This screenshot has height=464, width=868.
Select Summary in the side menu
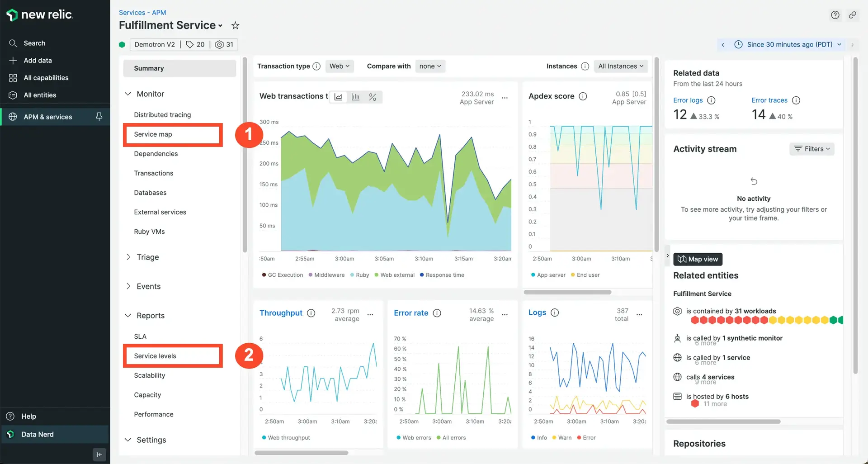(x=179, y=68)
